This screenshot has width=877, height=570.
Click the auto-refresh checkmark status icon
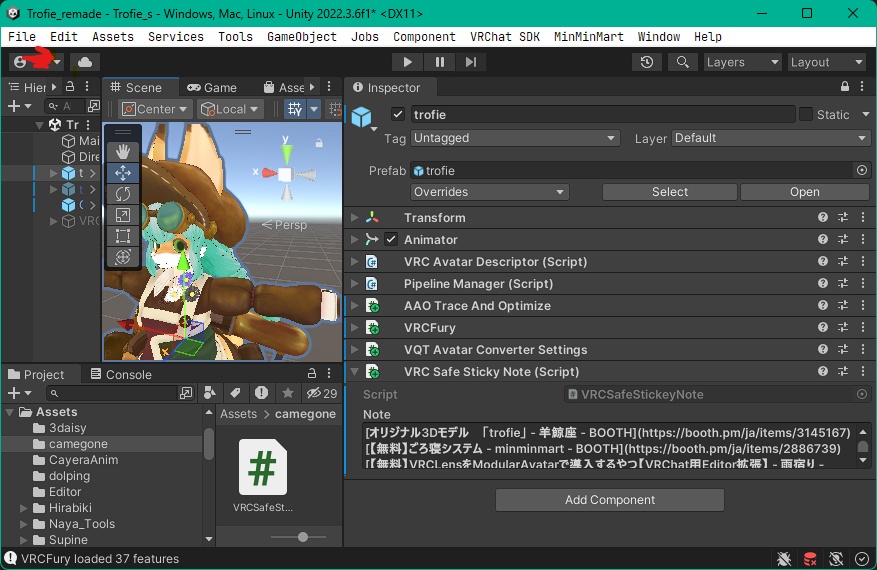point(862,558)
